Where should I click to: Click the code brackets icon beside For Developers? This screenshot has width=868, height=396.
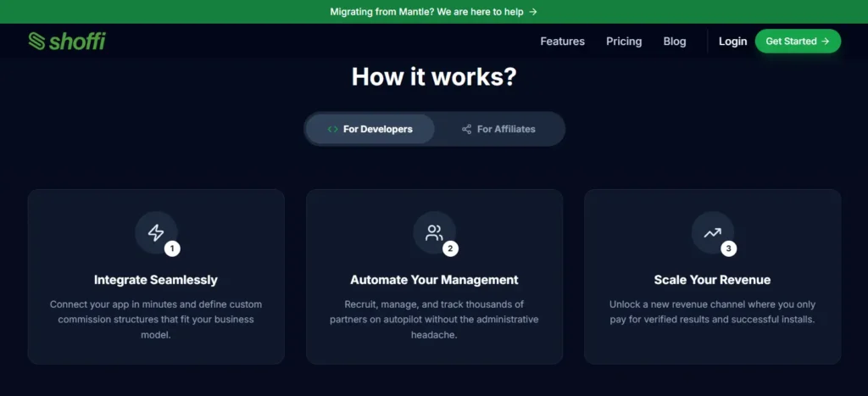click(332, 129)
